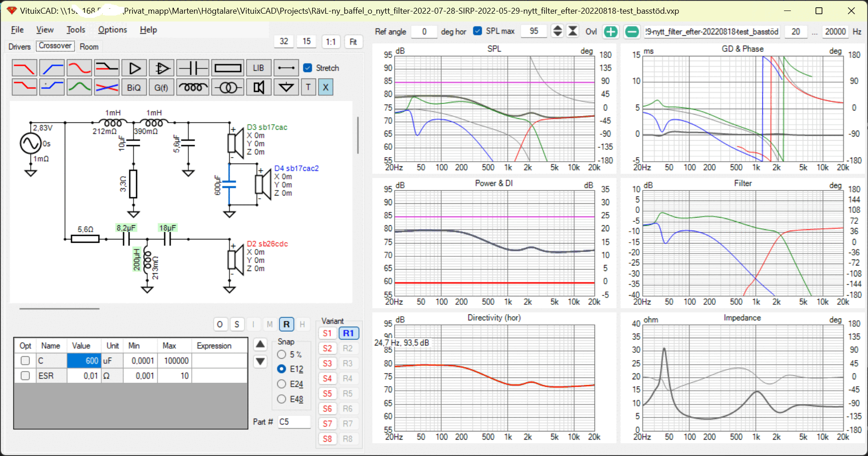
Task: Move parameter down with down arrow
Action: [260, 361]
